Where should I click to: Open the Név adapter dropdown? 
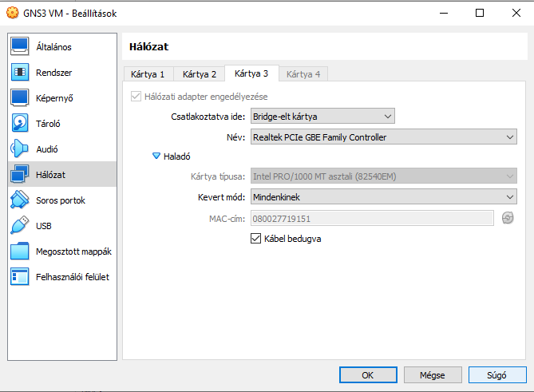tap(383, 137)
